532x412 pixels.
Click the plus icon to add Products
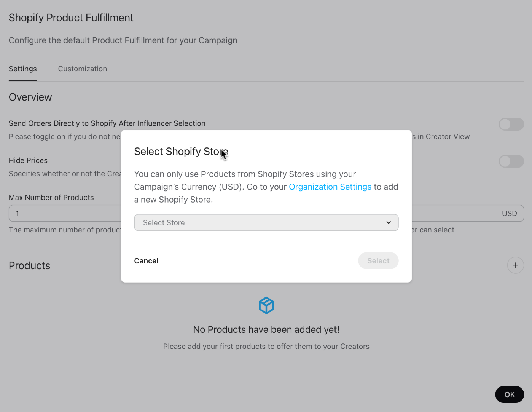click(515, 265)
